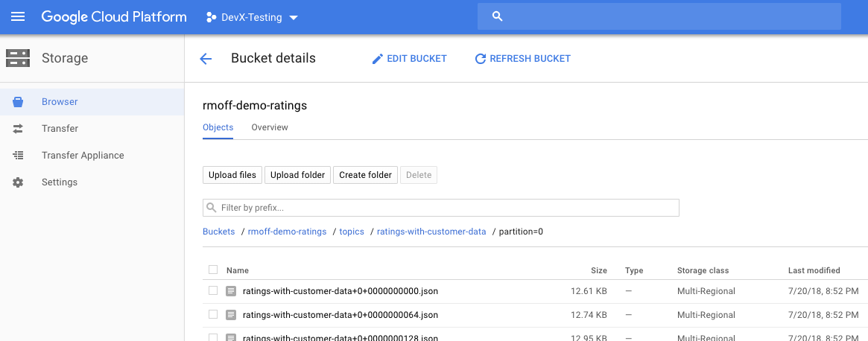Click the 12.61 KB size value
This screenshot has height=341, width=868.
click(x=589, y=291)
